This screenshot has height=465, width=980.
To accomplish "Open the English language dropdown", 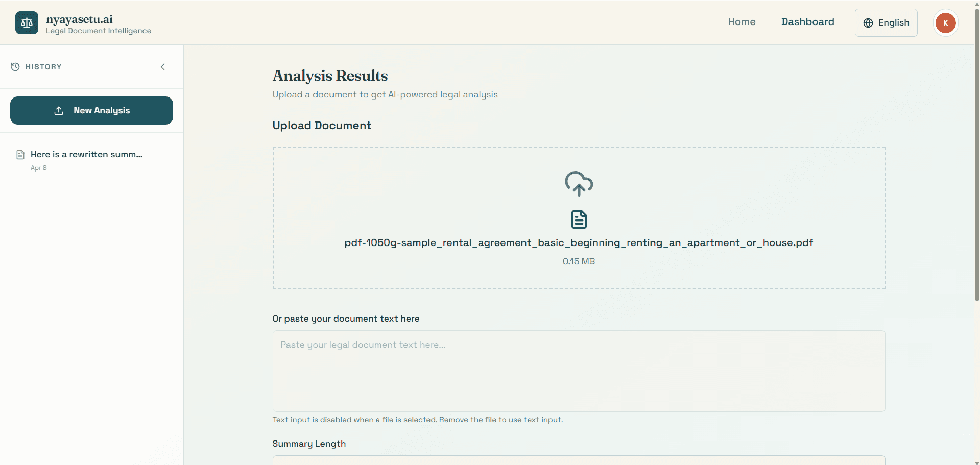I will coord(886,23).
